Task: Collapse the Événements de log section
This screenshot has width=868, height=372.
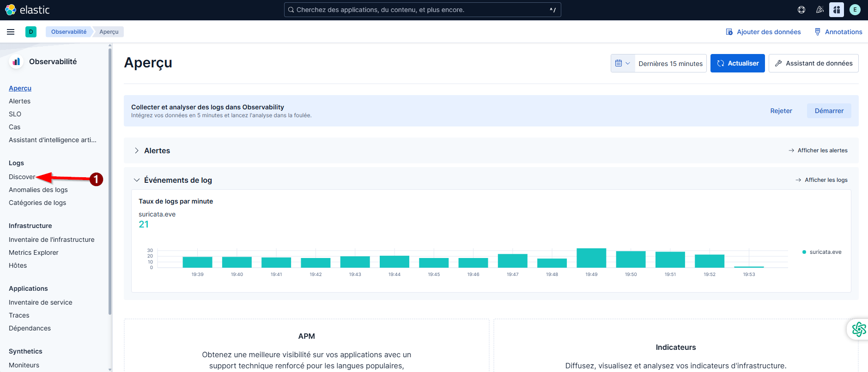Action: click(137, 180)
